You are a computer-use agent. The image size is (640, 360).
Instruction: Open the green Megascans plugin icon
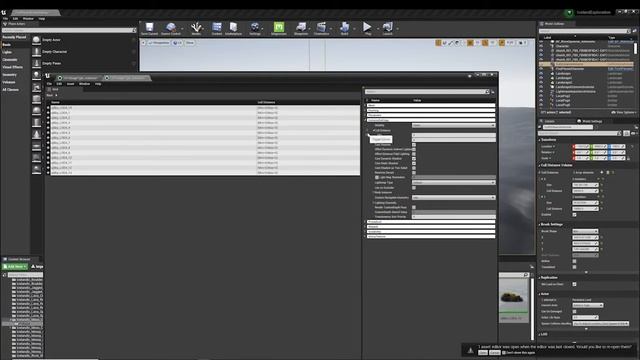coord(279,28)
